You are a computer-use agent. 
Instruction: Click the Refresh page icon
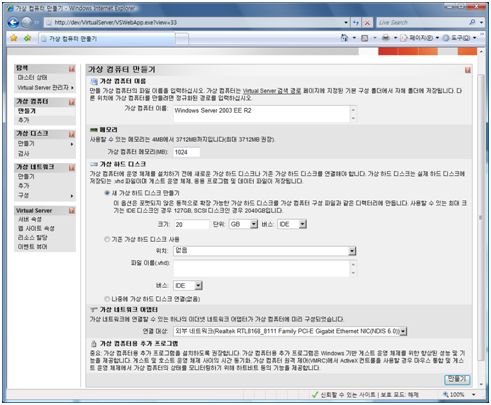(x=356, y=23)
